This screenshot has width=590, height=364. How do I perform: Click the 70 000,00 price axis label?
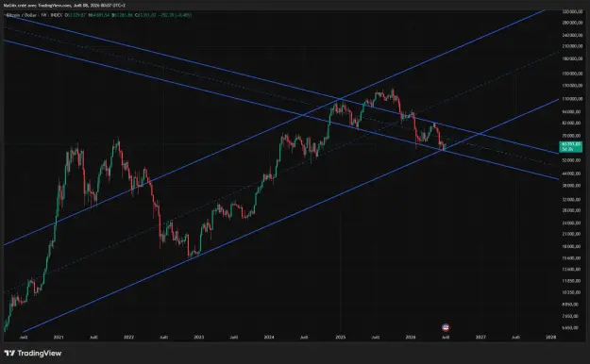pyautogui.click(x=572, y=136)
